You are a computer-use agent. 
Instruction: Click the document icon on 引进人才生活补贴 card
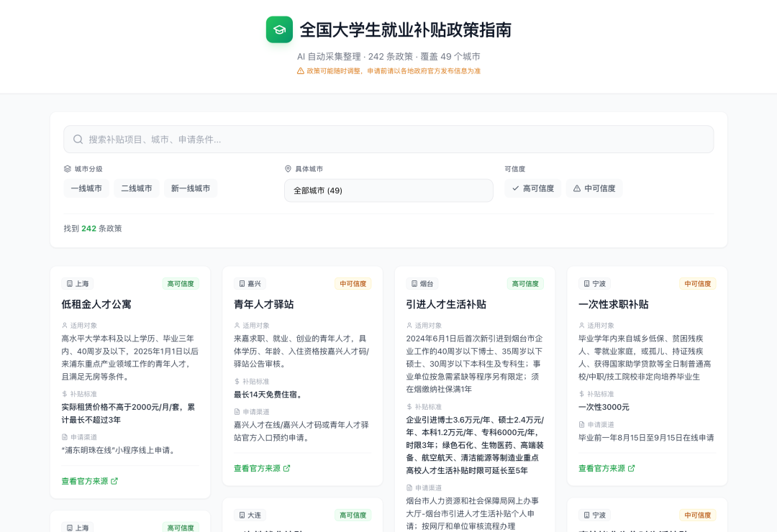click(x=409, y=488)
